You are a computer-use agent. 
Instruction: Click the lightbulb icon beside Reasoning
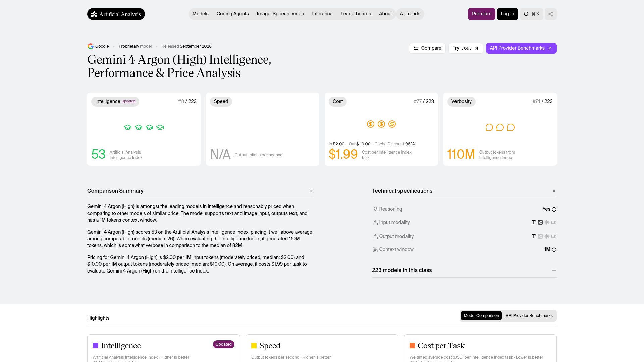[375, 209]
